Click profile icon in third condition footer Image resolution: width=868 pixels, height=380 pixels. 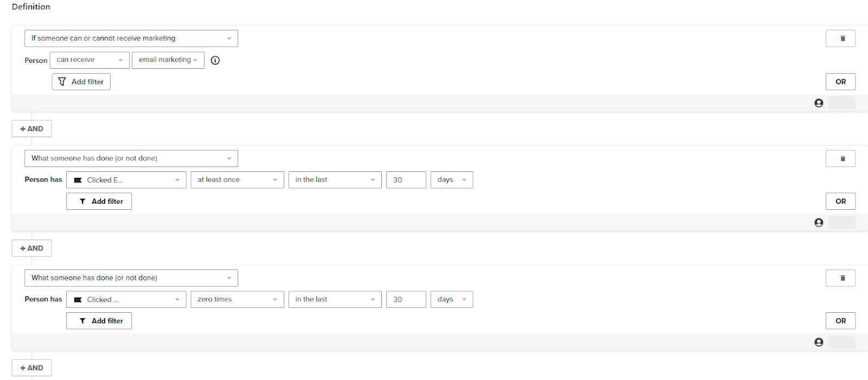pos(819,342)
